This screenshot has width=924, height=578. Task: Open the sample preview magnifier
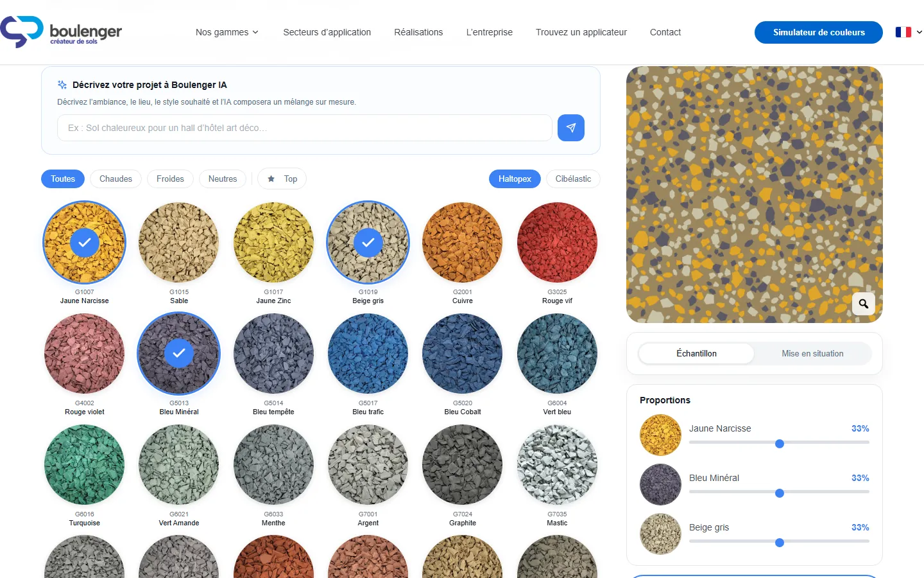864,304
